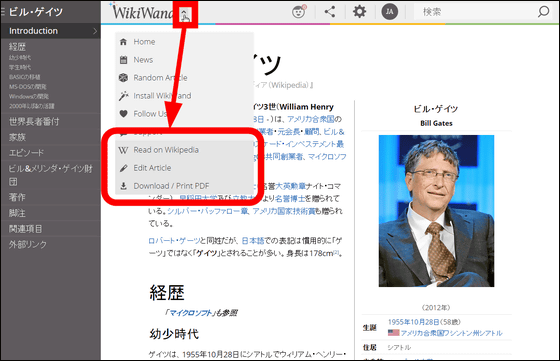Click the Random Article dice icon
560x361 pixels.
[123, 77]
